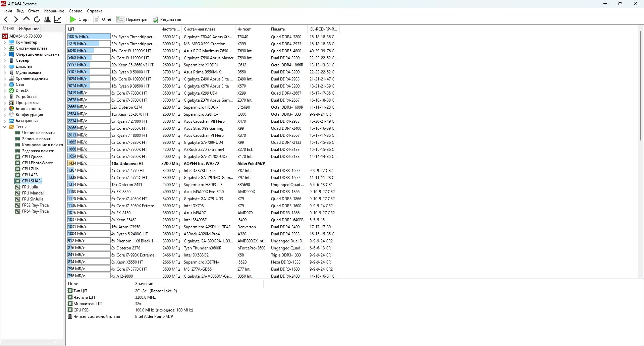The width and height of the screenshot is (644, 346).
Task: Expand the Сеть tree node
Action: pos(5,85)
